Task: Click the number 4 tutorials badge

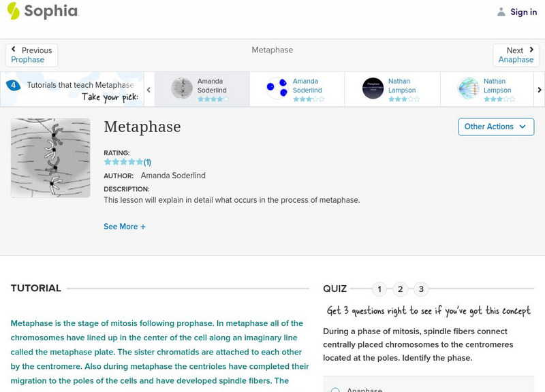Action: (13, 85)
